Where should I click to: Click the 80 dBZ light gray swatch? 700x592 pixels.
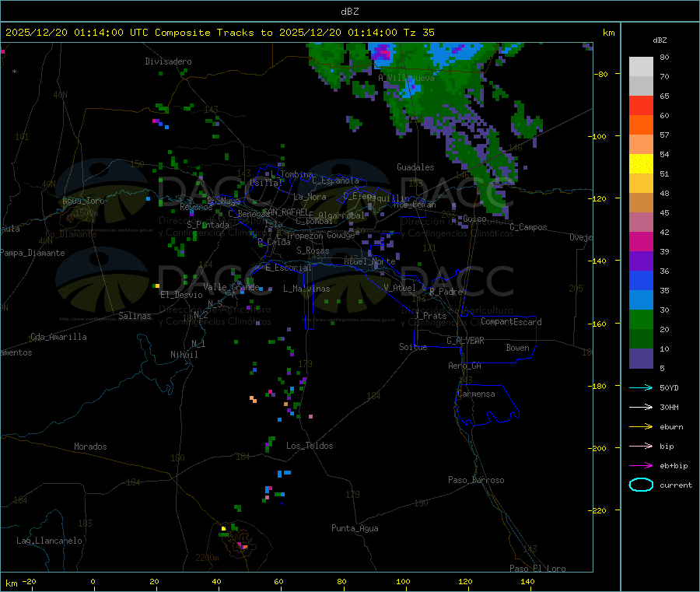point(641,67)
